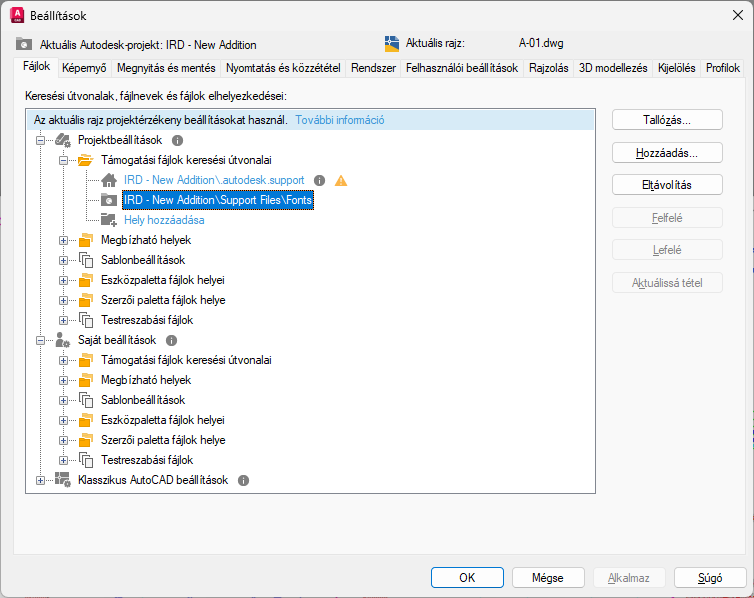754x598 pixels.
Task: Open the Nyomtatás és közzététel tab
Action: pyautogui.click(x=283, y=68)
